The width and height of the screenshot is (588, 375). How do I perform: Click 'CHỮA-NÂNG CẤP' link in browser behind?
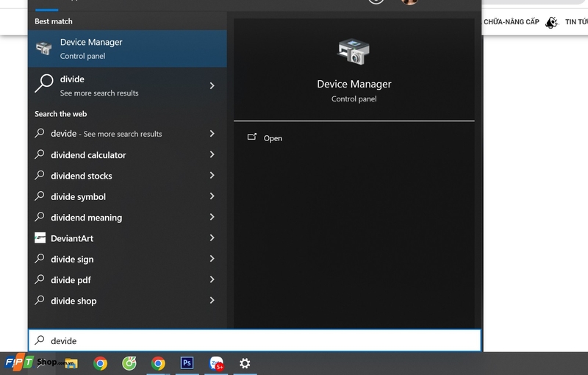[x=511, y=22]
